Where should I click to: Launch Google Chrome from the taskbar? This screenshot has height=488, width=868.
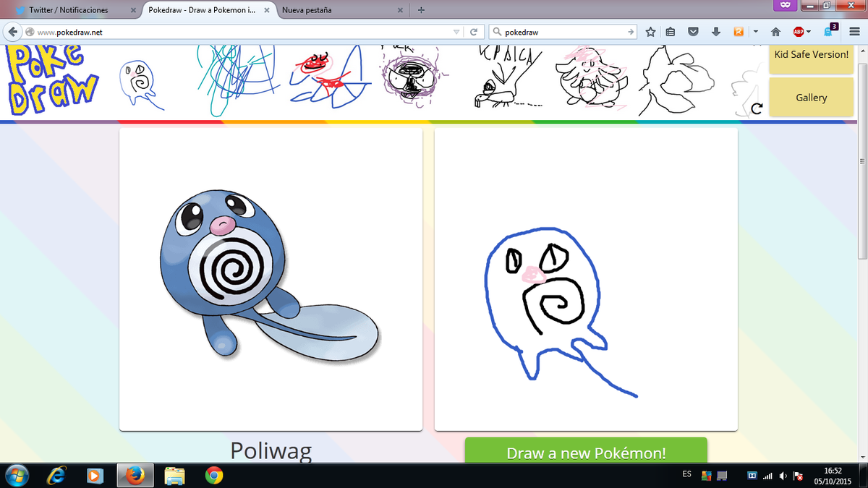point(213,475)
